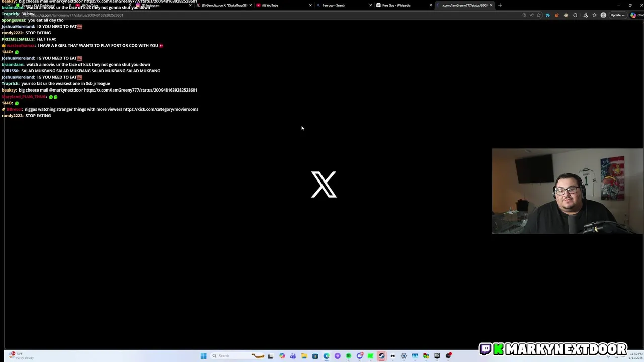Viewport: 644px width, 362px height.
Task: Add this page to favorites with star icon
Action: coord(539,15)
